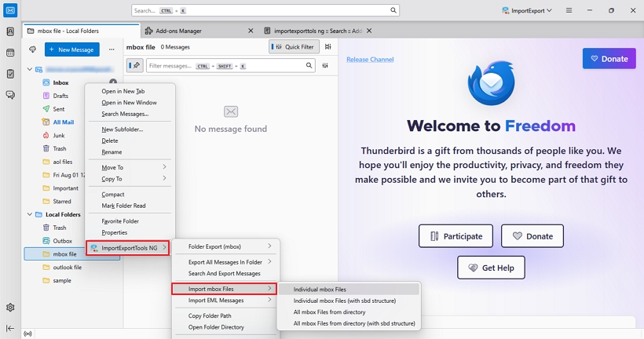Image resolution: width=644 pixels, height=339 pixels.
Task: Select the Inbox folder
Action: pos(60,82)
